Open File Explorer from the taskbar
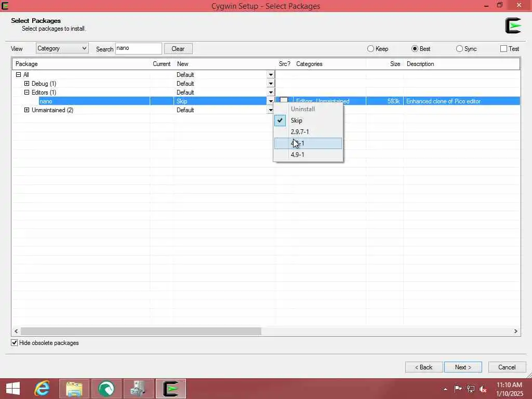Image resolution: width=532 pixels, height=399 pixels. tap(74, 389)
